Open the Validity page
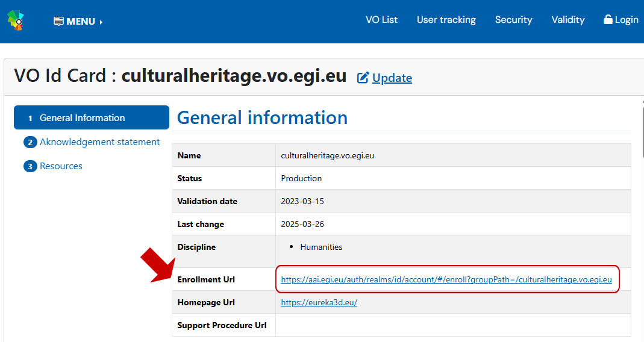 567,20
